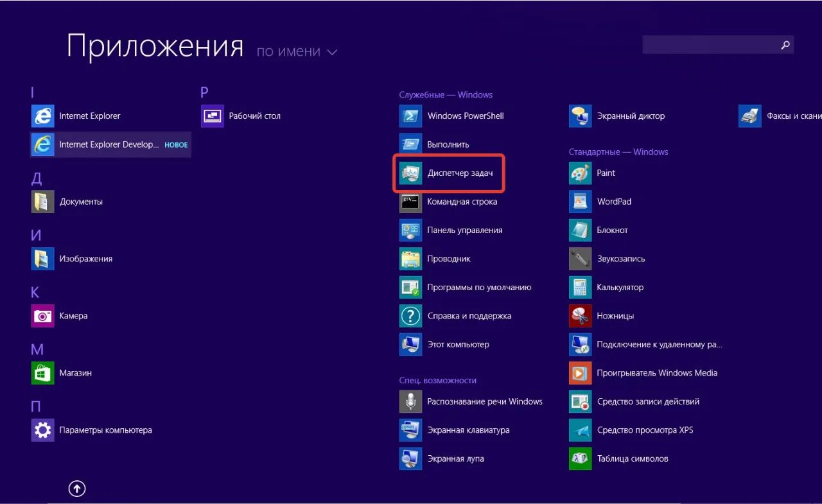The image size is (822, 504).
Task: Open Справка и поддержка icon
Action: pyautogui.click(x=410, y=316)
